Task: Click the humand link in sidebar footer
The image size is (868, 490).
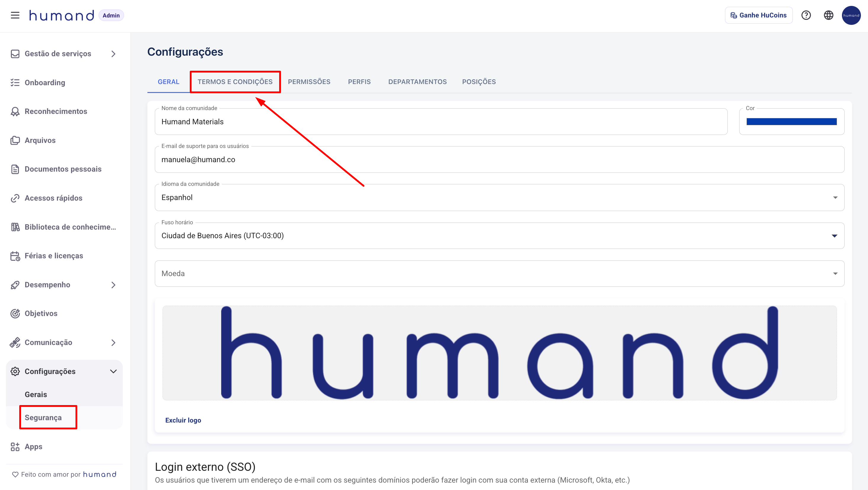Action: click(100, 475)
